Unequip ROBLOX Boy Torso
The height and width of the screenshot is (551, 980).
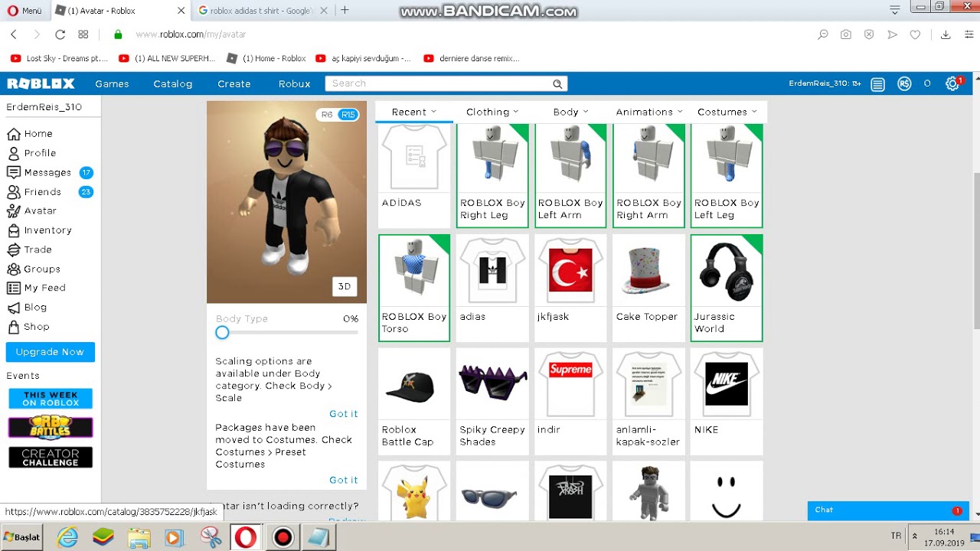click(414, 288)
